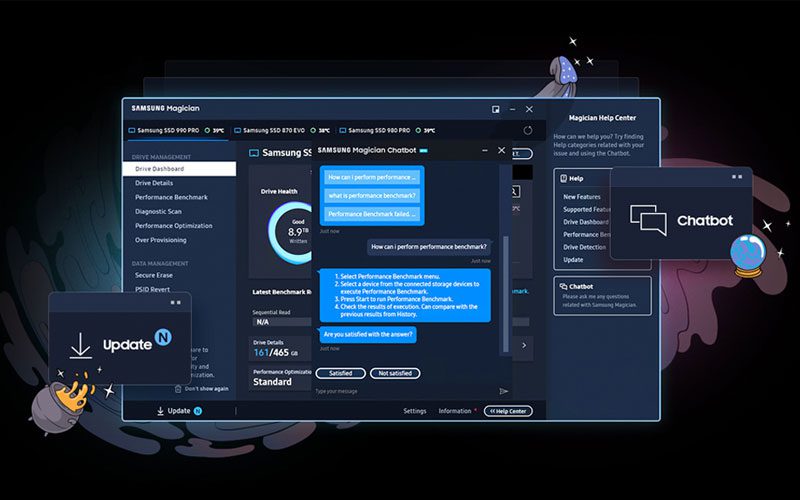This screenshot has width=800, height=500.
Task: Click the refresh icon in the drive tab bar
Action: 528,130
